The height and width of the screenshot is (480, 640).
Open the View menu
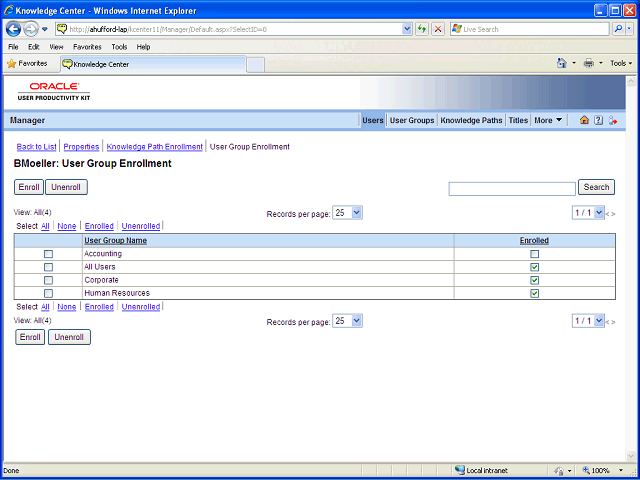pos(56,47)
